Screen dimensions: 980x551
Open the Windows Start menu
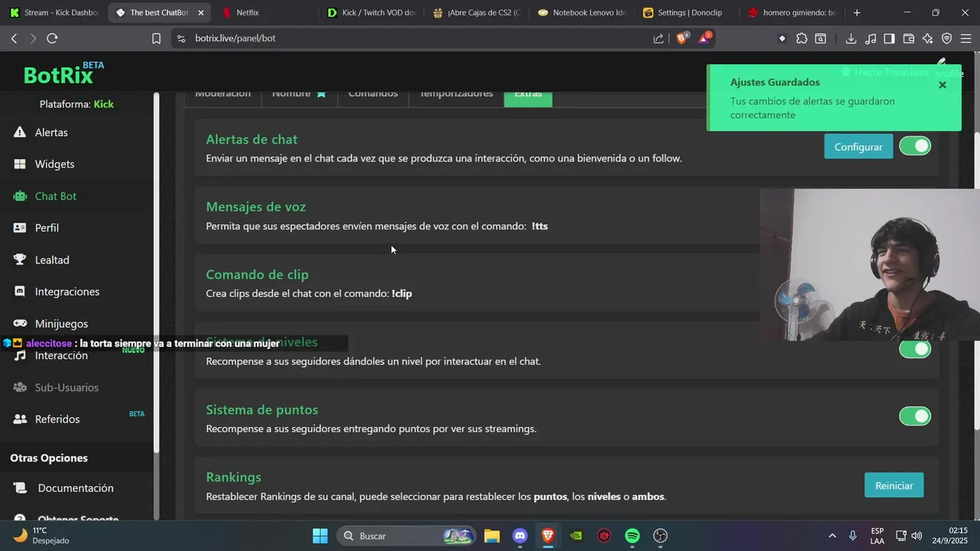coord(320,536)
